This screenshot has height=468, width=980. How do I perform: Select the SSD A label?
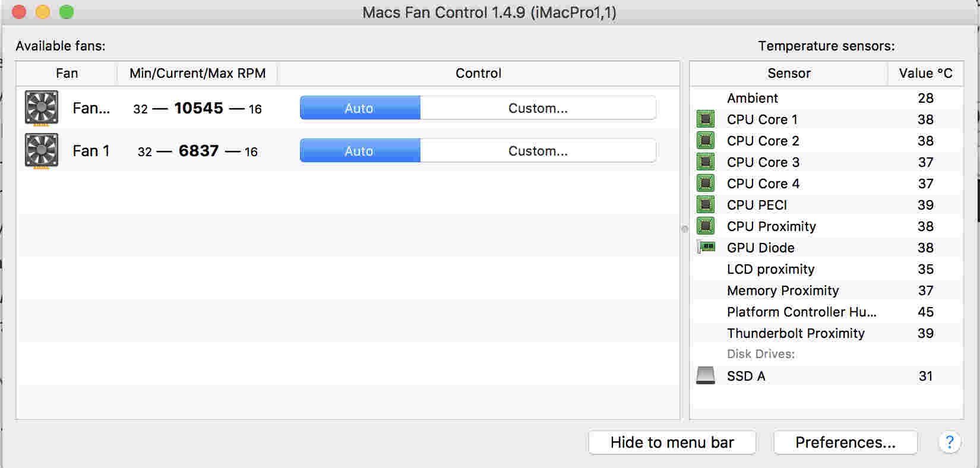click(x=746, y=376)
